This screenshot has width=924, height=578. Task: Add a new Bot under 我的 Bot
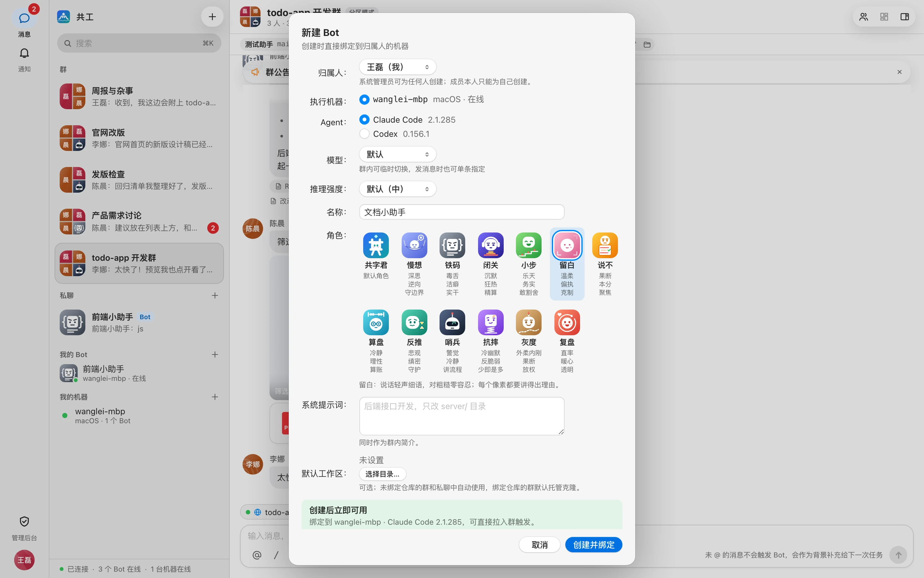pyautogui.click(x=215, y=355)
